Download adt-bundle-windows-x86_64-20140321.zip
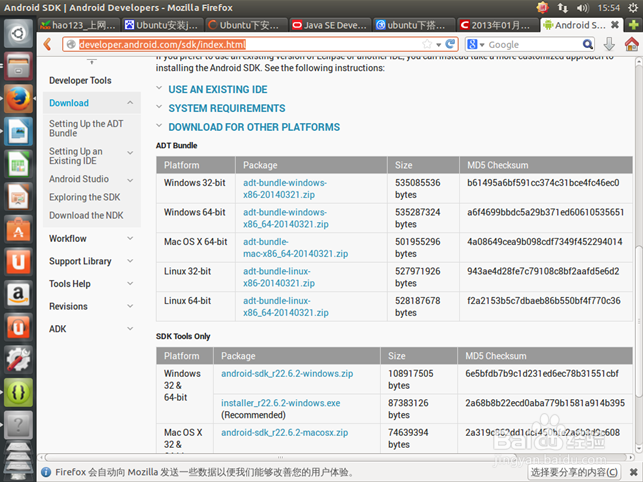The image size is (643, 482). (x=285, y=218)
